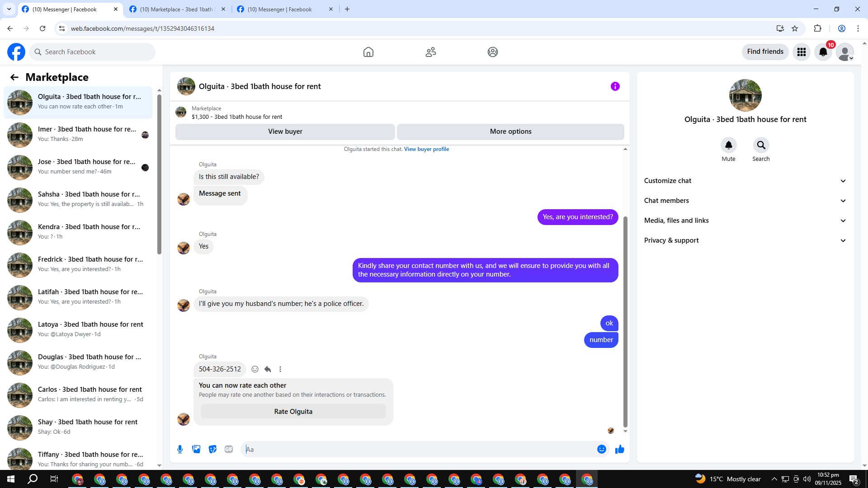Open the Windows Start menu
This screenshot has width=868, height=488.
pos(11,479)
